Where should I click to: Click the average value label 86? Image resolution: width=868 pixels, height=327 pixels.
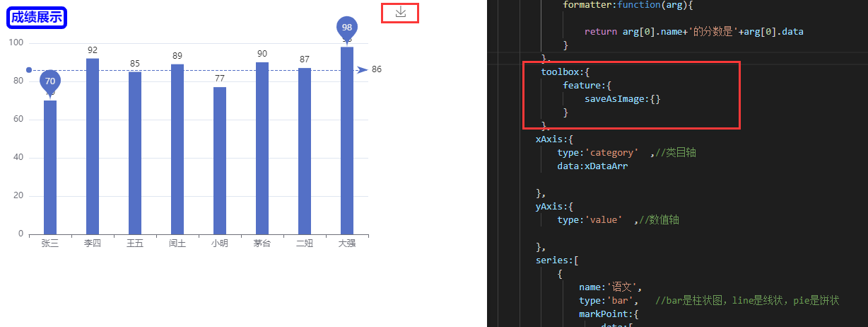coord(377,69)
